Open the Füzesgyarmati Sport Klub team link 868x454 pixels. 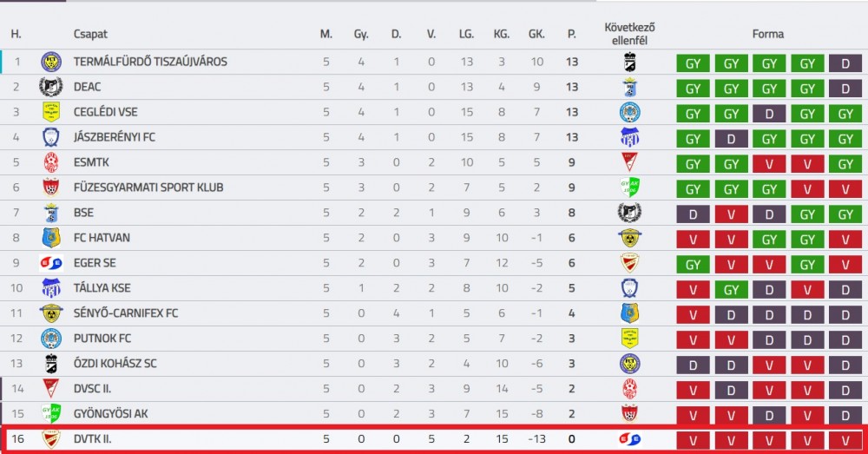tap(148, 188)
